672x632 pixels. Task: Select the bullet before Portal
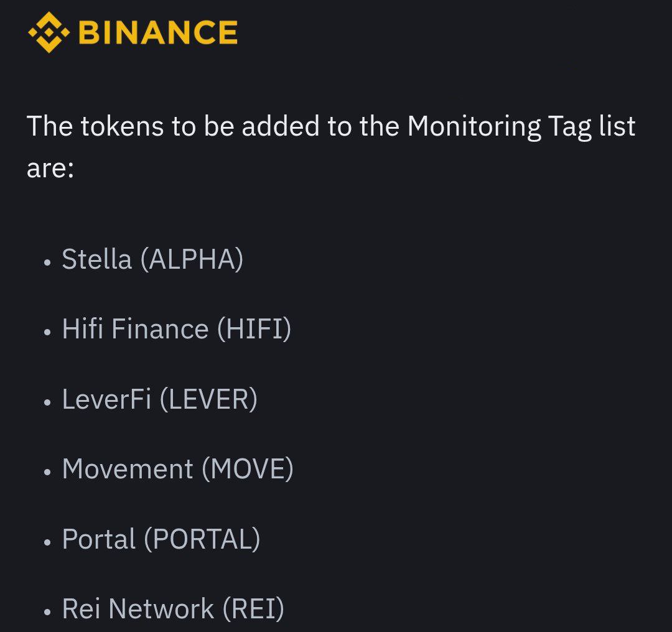coord(47,542)
